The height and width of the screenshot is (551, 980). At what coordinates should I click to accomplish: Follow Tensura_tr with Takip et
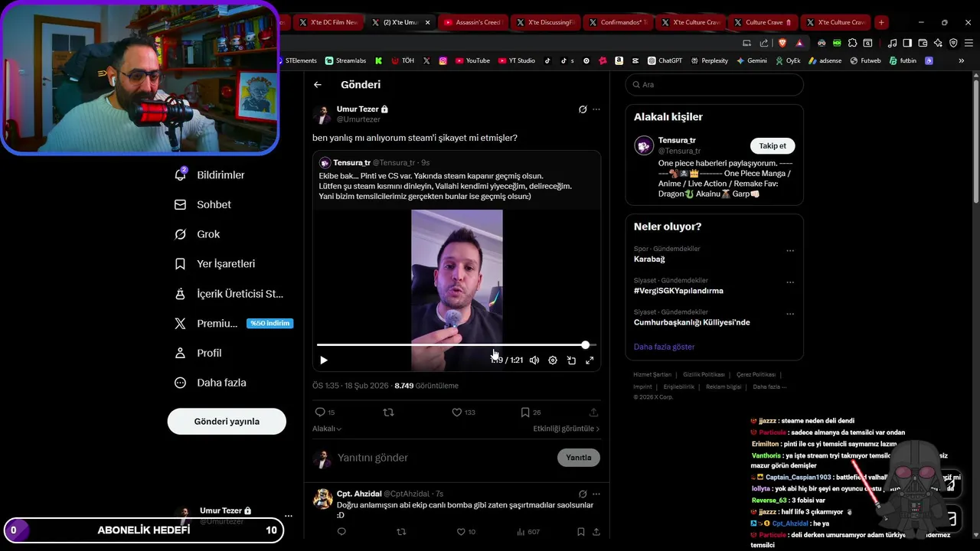point(773,146)
